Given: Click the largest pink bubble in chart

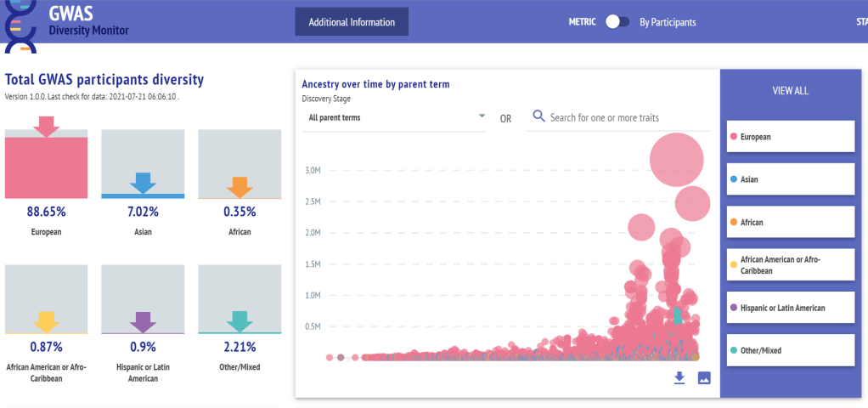Looking at the screenshot, I should [677, 159].
